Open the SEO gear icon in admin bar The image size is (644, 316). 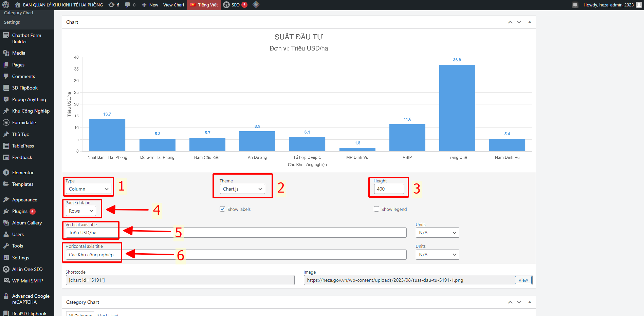(x=226, y=5)
